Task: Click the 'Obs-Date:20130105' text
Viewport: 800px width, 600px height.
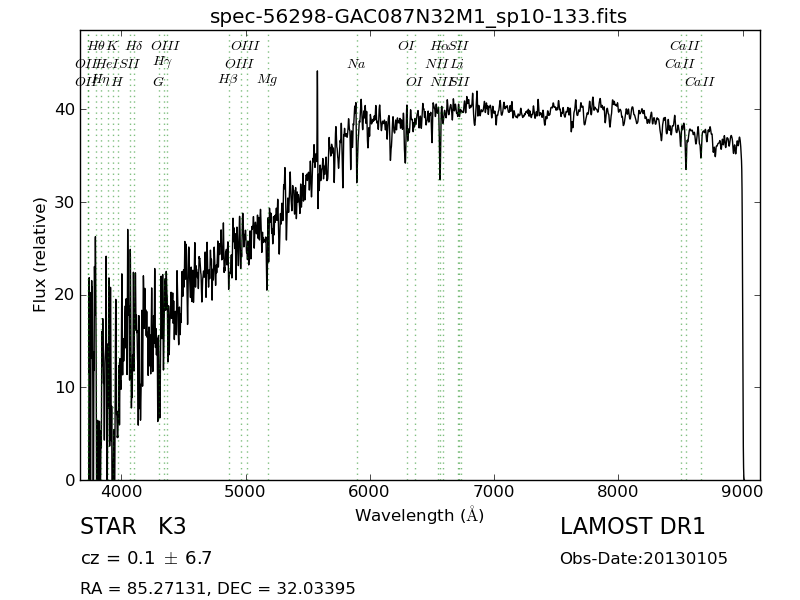Action: [x=644, y=559]
